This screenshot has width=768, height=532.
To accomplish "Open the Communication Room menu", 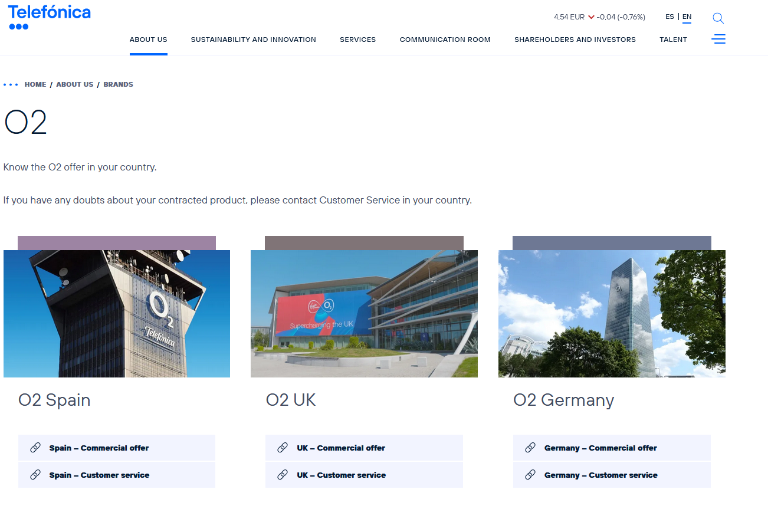I will [x=445, y=40].
